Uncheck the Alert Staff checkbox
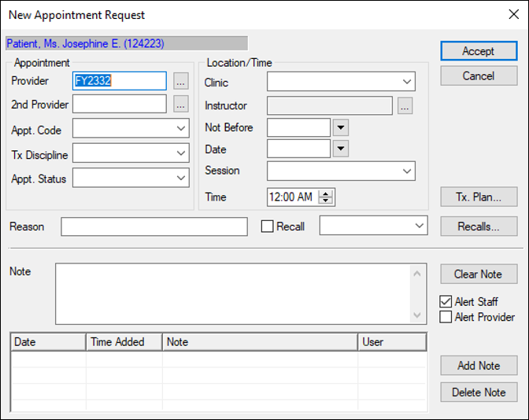 446,302
